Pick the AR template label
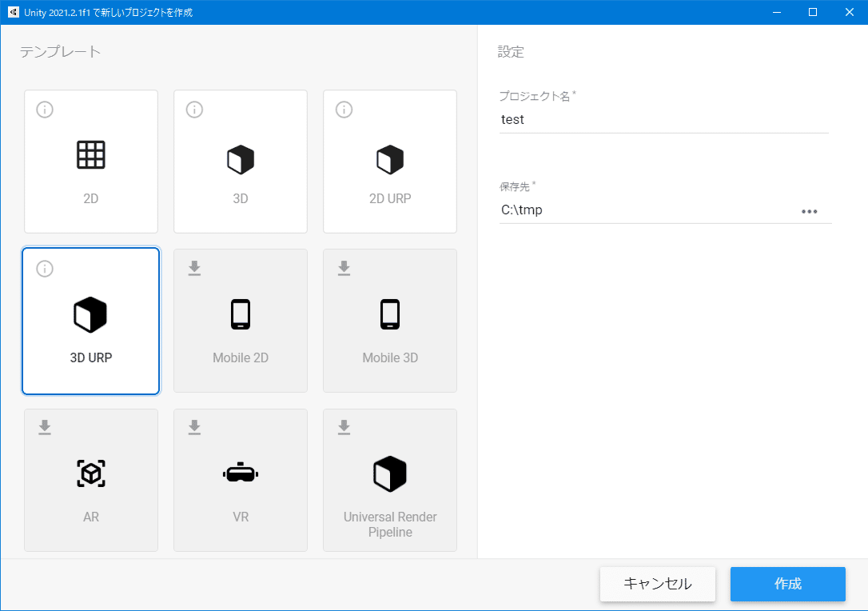The width and height of the screenshot is (868, 611). pyautogui.click(x=91, y=517)
